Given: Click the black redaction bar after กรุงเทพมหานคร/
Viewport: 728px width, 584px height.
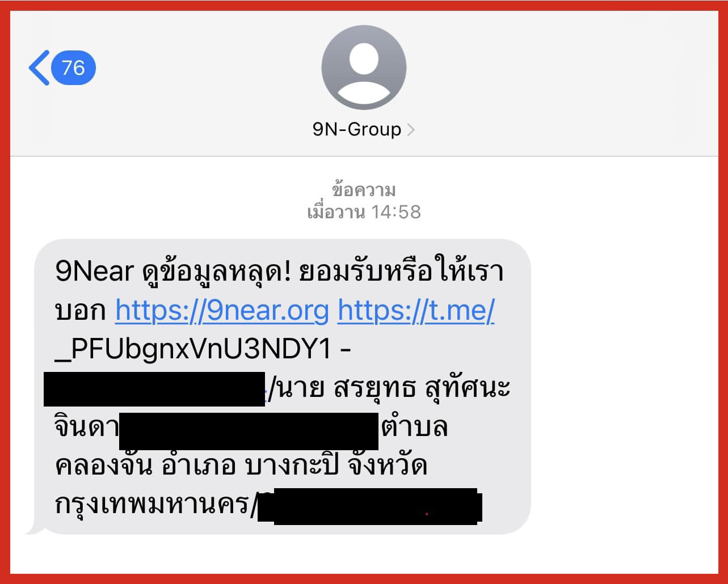Looking at the screenshot, I should coord(371,506).
